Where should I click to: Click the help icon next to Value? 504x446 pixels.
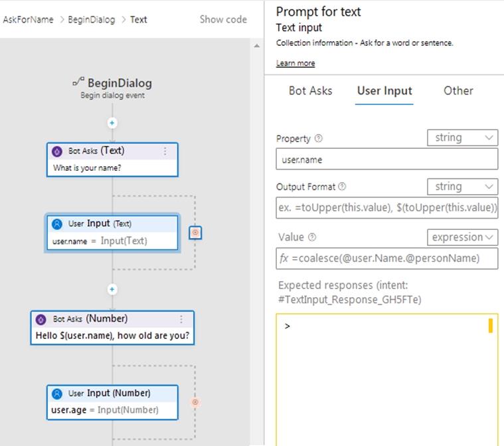tap(312, 237)
